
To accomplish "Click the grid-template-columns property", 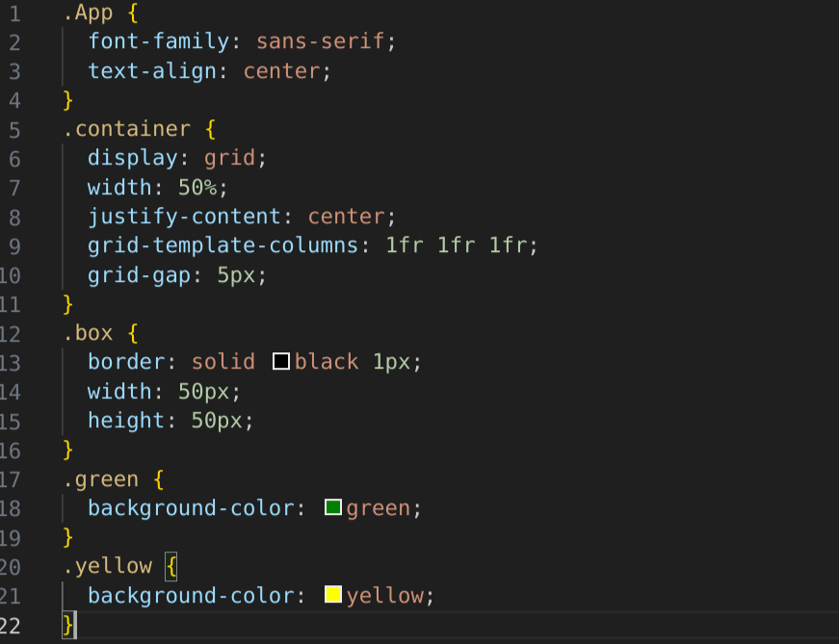I will click(x=223, y=245).
